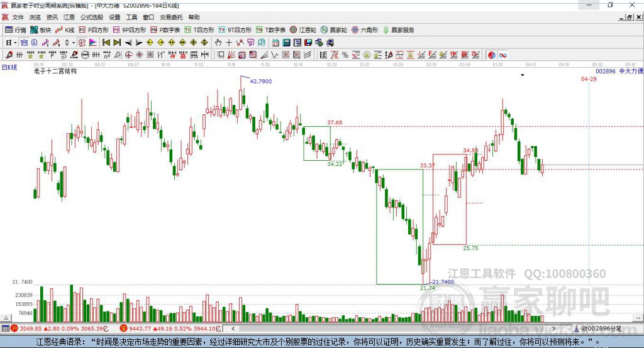
Task: Click the percent sign tool icon
Action: [345, 55]
